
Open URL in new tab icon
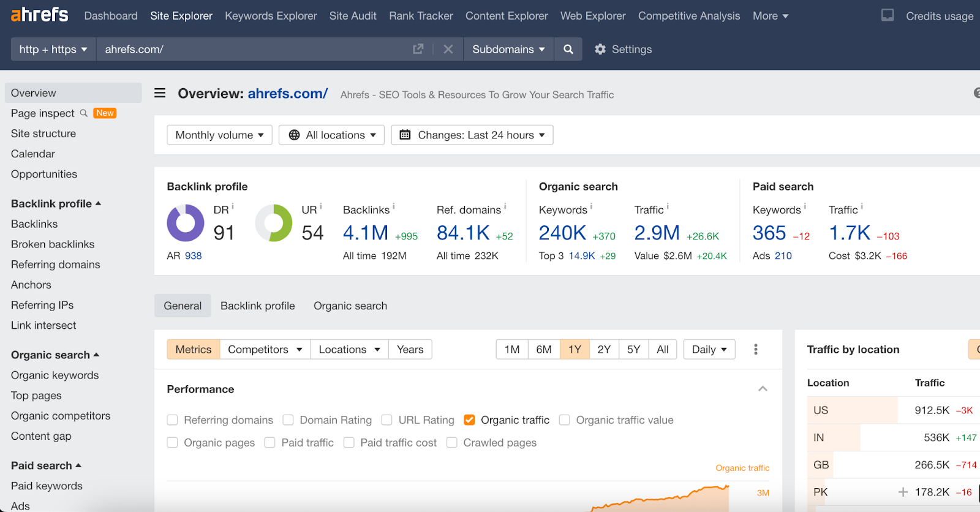(x=418, y=49)
